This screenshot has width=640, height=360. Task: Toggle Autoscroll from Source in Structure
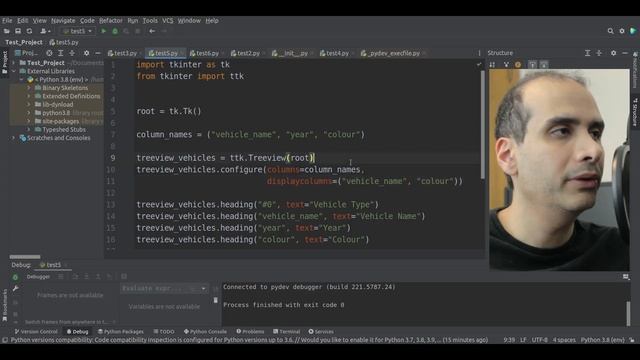tap(544, 64)
